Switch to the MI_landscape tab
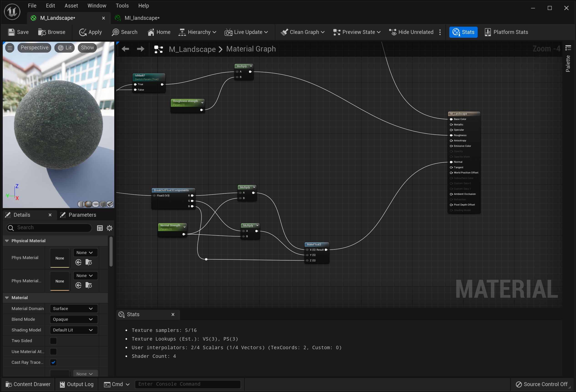 [142, 18]
